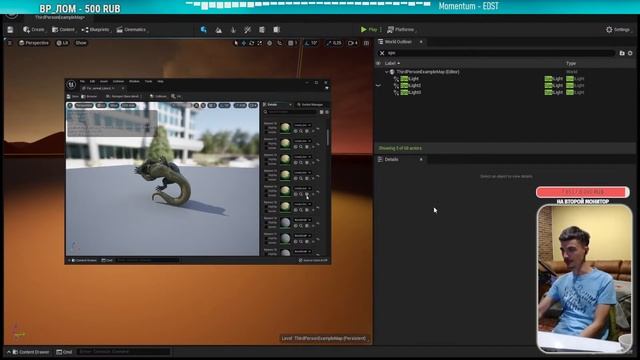Click Show button in main viewport
The height and width of the screenshot is (360, 640).
(x=81, y=43)
